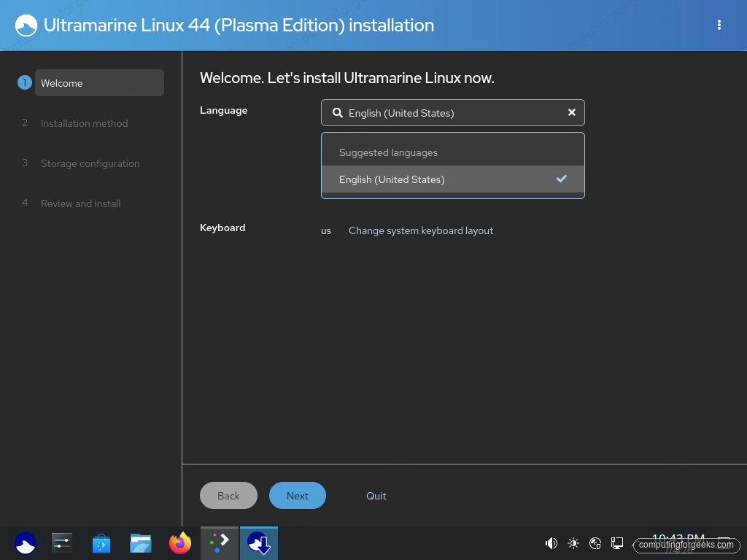Open the brightness tray icon
The height and width of the screenshot is (560, 747).
[573, 543]
